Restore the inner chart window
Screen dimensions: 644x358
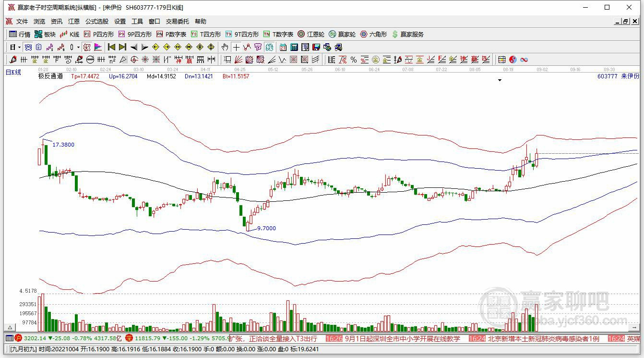coord(626,22)
